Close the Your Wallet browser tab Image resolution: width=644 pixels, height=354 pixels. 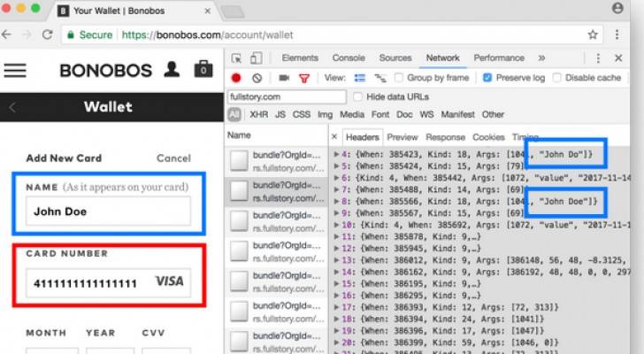click(207, 11)
